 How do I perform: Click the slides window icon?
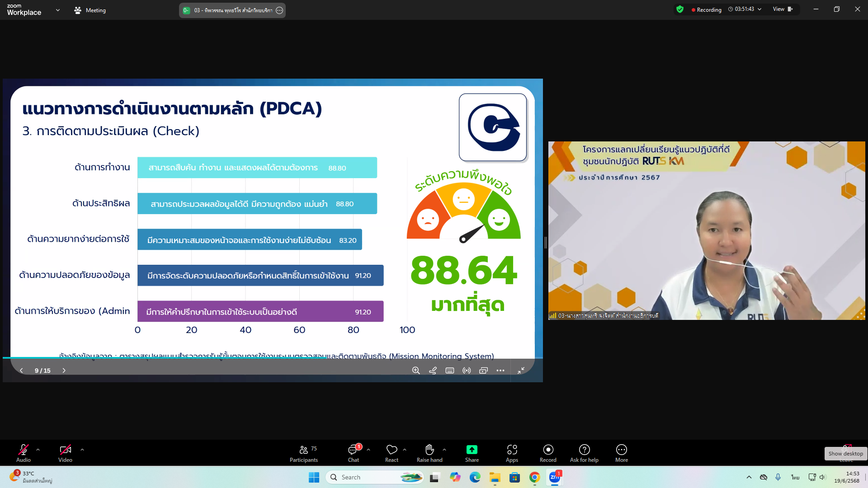(483, 371)
